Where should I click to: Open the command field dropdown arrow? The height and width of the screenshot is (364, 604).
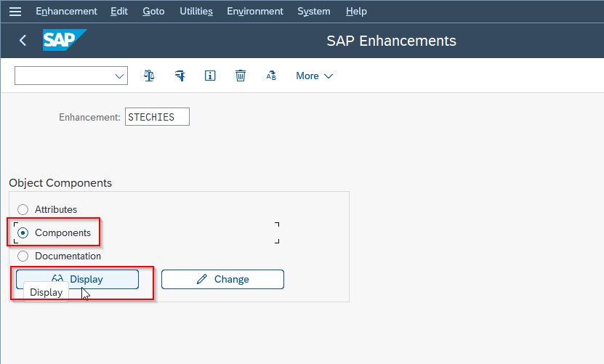point(119,76)
